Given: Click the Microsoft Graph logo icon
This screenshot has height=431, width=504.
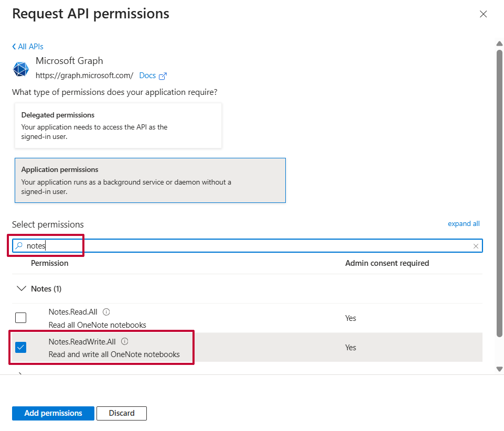Looking at the screenshot, I should pyautogui.click(x=21, y=69).
